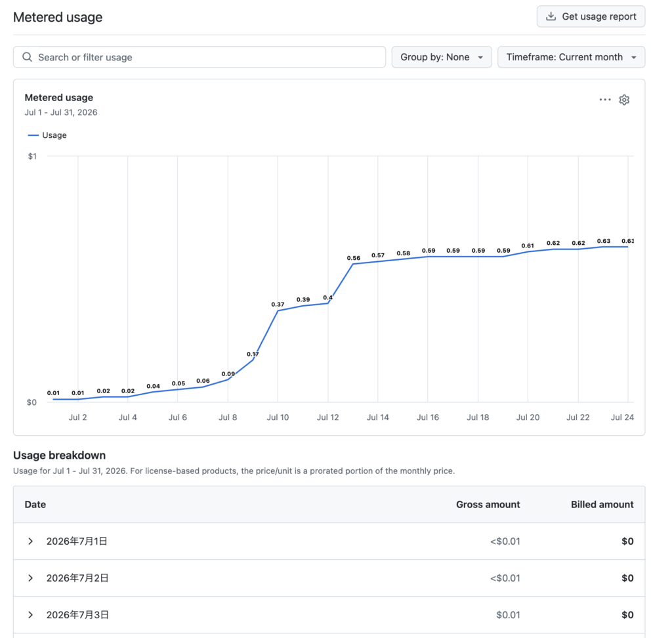The height and width of the screenshot is (638, 672).
Task: Click the 0.61 data point on Jul 20
Action: (528, 251)
